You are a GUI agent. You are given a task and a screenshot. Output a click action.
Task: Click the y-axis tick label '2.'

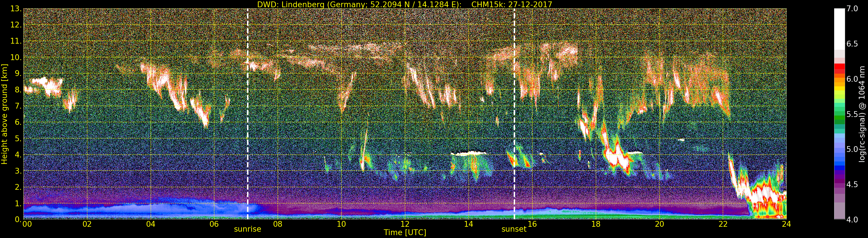click(18, 187)
